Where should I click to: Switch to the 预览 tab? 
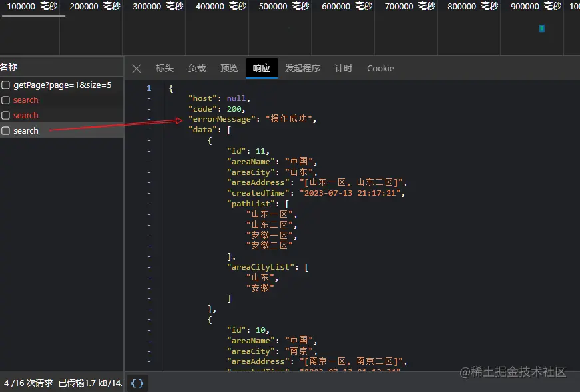229,68
